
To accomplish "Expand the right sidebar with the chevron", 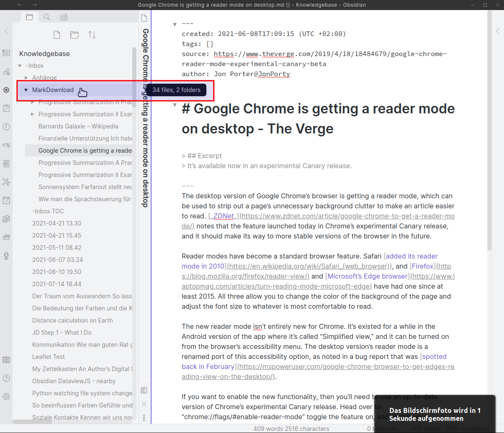I will coord(498,31).
